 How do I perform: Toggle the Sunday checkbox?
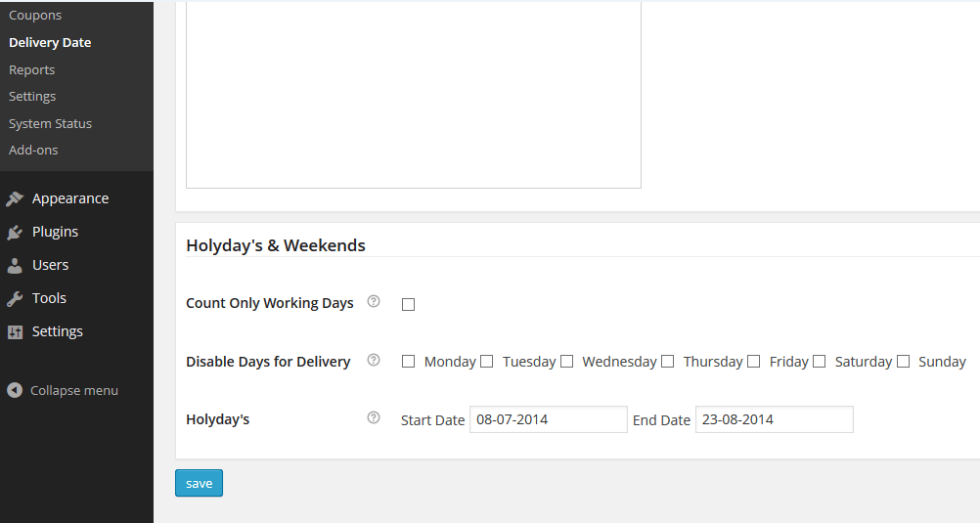pos(903,361)
